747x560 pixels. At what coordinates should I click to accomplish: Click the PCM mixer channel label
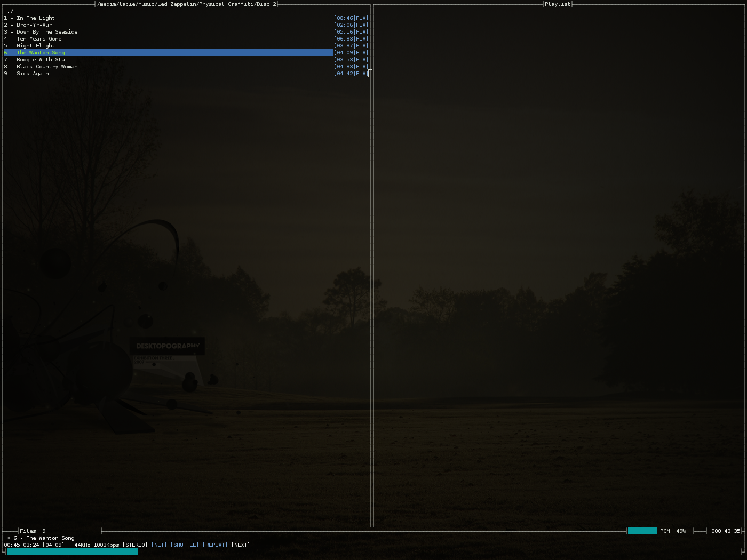pos(665,531)
